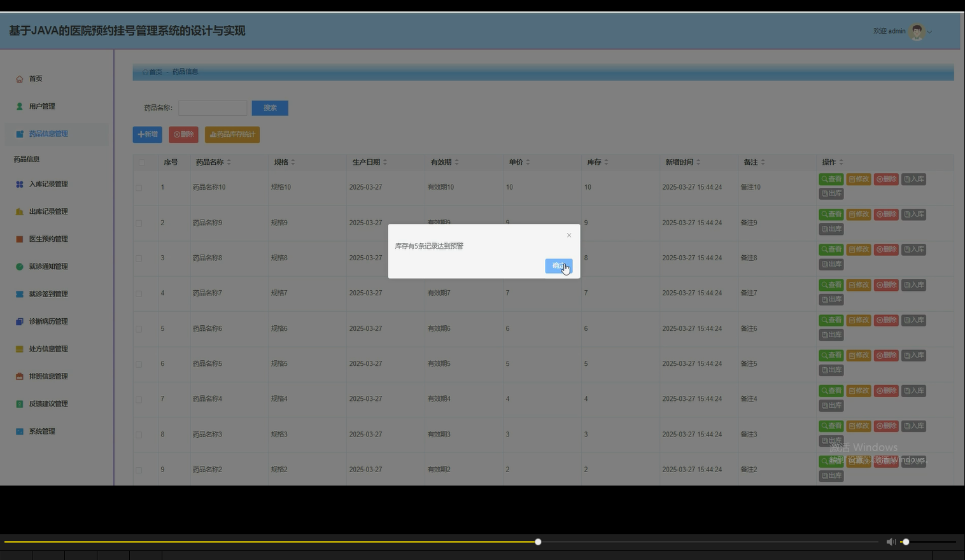This screenshot has height=560, width=965.
Task: Open the 药品信息 submenu item
Action: pyautogui.click(x=27, y=159)
